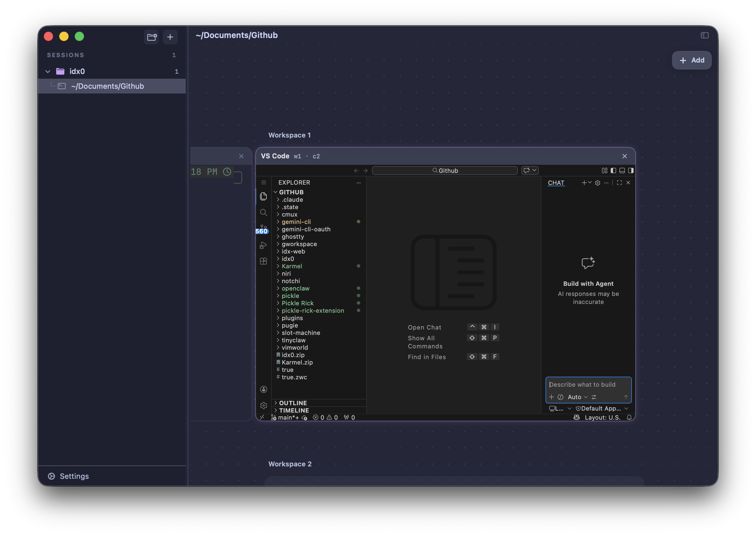Image resolution: width=756 pixels, height=536 pixels.
Task: Click the Copilot status icon in status bar
Action: 576,417
